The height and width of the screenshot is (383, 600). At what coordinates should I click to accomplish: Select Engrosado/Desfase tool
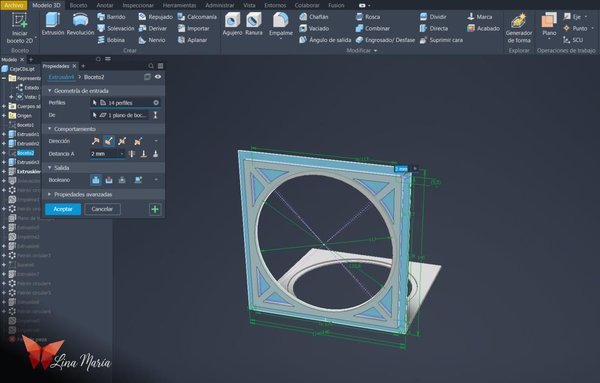click(x=385, y=40)
